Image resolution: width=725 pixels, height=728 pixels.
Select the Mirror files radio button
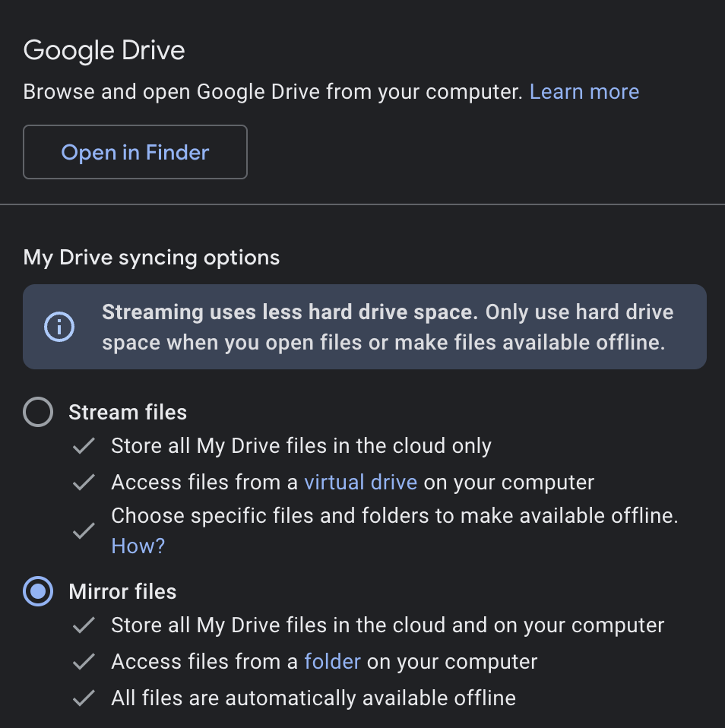click(38, 591)
